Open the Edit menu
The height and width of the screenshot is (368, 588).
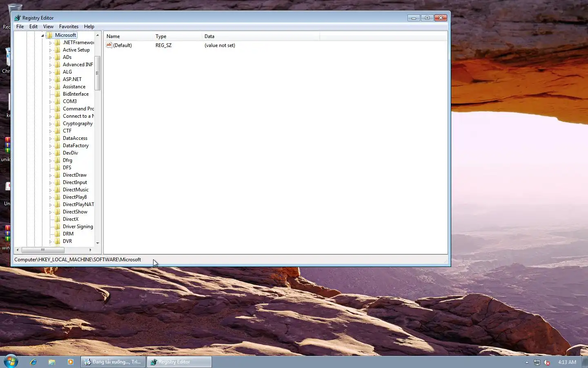tap(33, 27)
